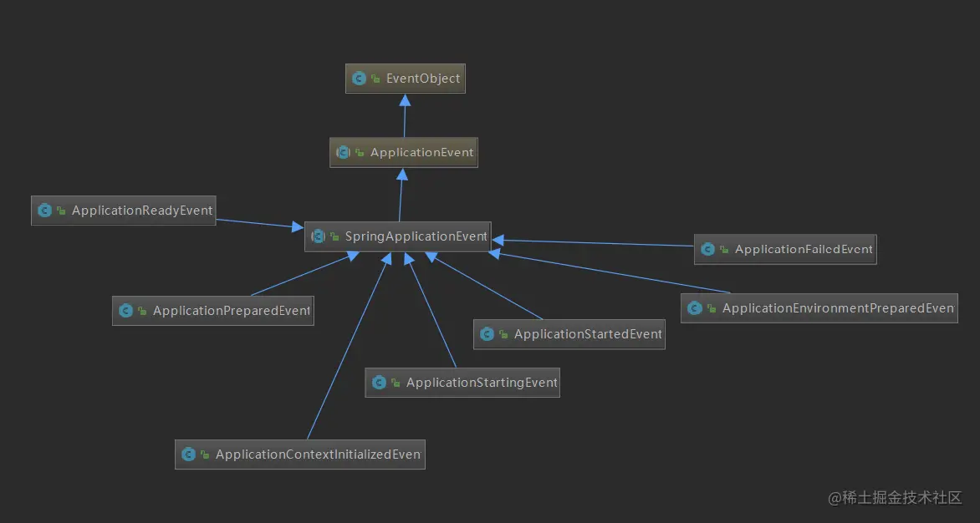Click the ApplicationEnvironmentPreparedEvent class icon
This screenshot has height=523, width=980.
tap(694, 307)
